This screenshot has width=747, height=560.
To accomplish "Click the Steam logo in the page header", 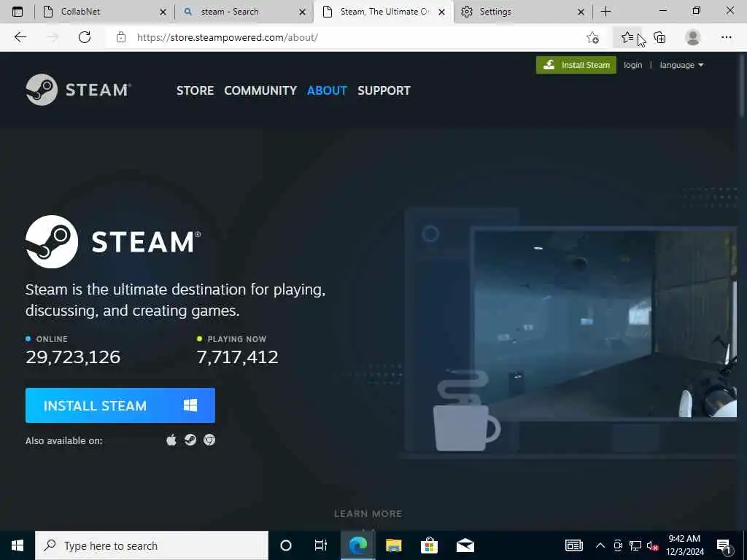I will tap(79, 90).
